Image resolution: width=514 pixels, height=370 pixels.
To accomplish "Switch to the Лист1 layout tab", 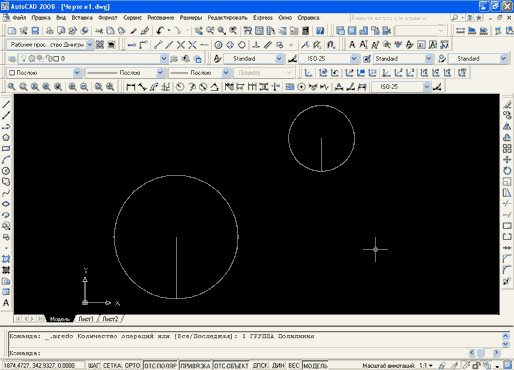I will point(86,319).
